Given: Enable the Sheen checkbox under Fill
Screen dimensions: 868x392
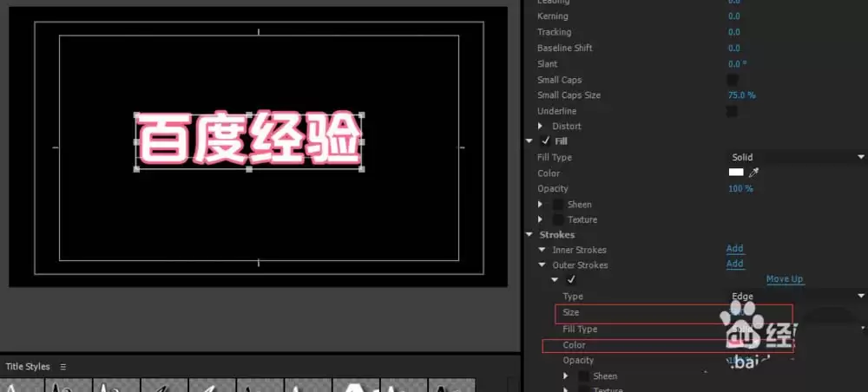Looking at the screenshot, I should pyautogui.click(x=558, y=205).
